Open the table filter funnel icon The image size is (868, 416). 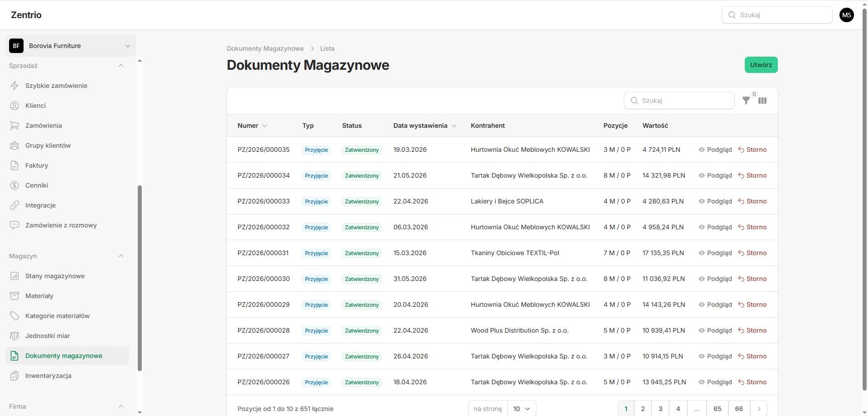746,101
